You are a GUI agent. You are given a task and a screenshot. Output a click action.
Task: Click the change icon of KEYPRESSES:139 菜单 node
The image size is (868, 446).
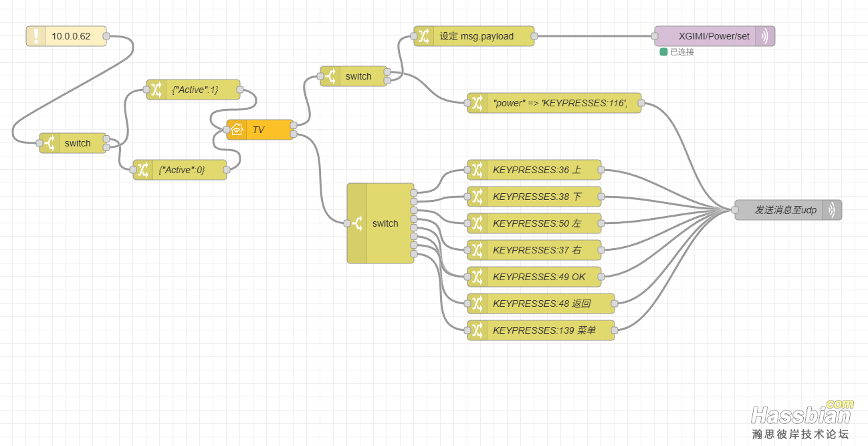pyautogui.click(x=477, y=330)
